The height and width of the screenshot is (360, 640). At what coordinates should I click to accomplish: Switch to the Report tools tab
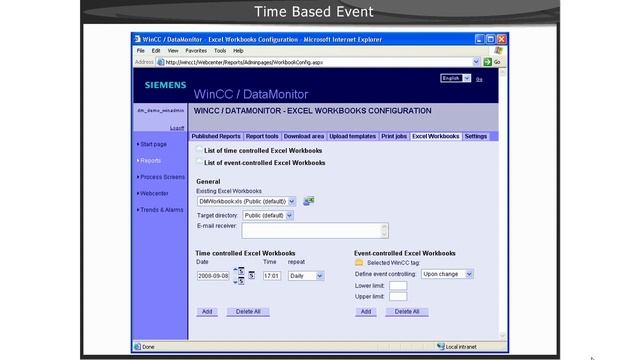262,136
